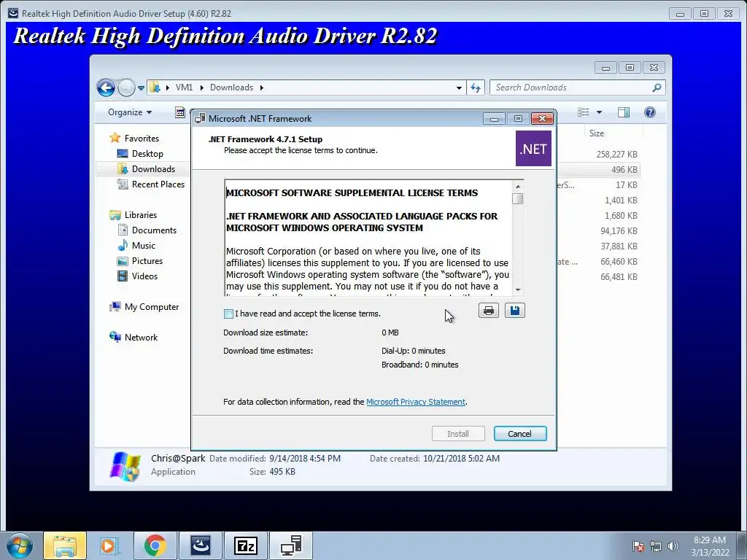Check the accept license terms checkbox

pyautogui.click(x=228, y=314)
